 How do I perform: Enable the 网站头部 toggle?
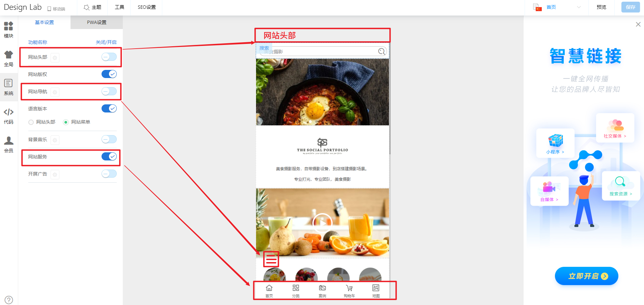(x=109, y=57)
